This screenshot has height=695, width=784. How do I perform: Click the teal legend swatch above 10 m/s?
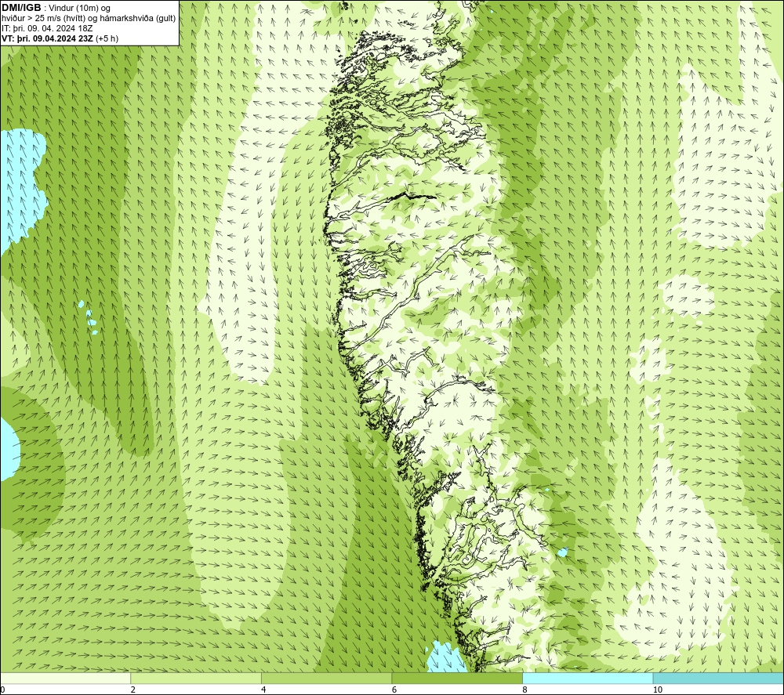[x=718, y=678]
